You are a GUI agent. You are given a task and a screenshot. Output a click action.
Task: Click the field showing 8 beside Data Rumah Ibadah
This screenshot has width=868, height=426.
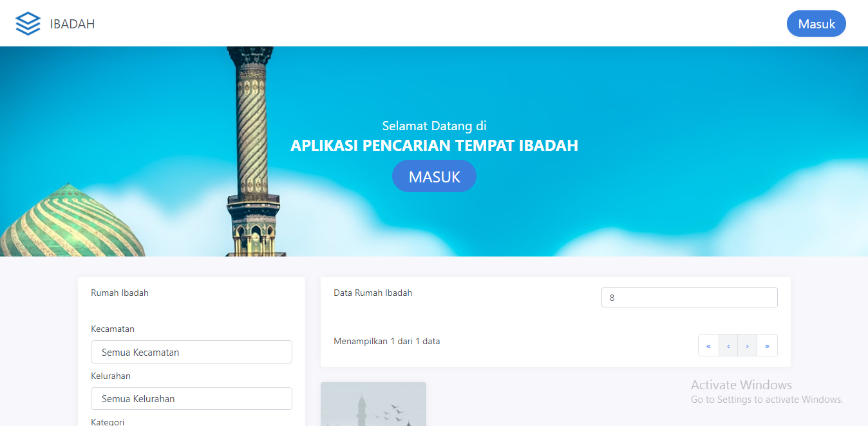pos(689,298)
